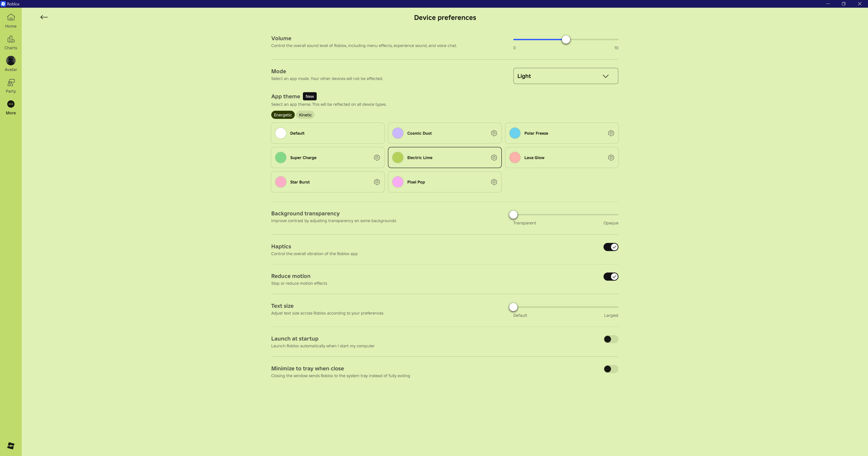Click the Largest label under Text size

pyautogui.click(x=611, y=316)
